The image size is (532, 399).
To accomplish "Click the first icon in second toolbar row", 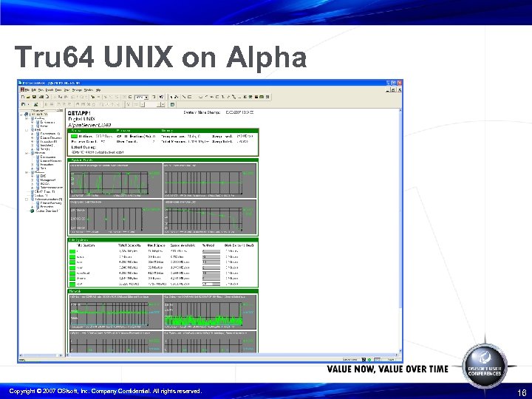I will (x=23, y=104).
